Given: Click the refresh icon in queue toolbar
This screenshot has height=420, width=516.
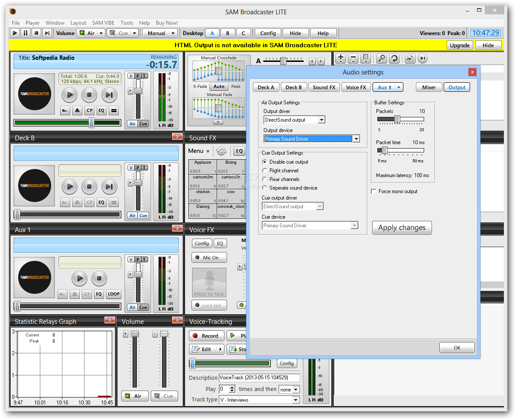Looking at the screenshot, I should point(394,58).
